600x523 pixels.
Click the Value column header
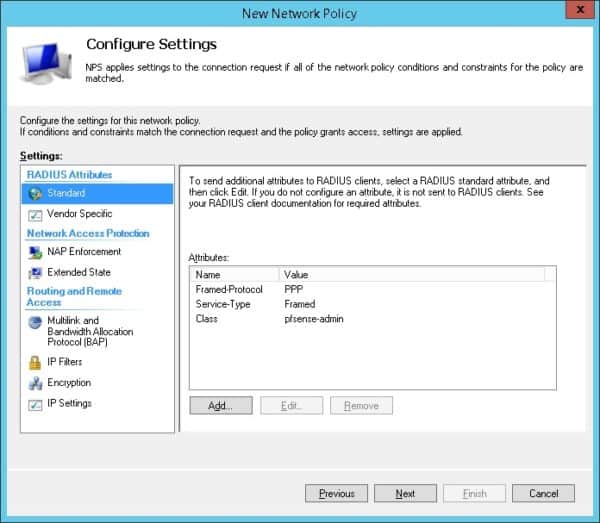pyautogui.click(x=410, y=274)
